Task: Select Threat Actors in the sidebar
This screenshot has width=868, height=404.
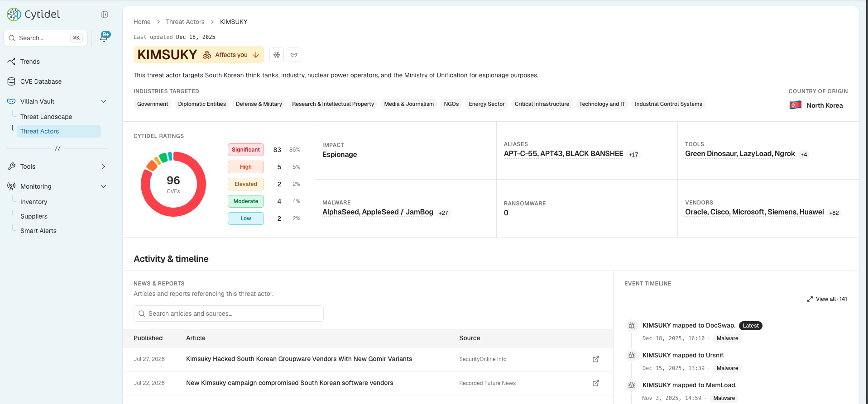Action: click(59, 131)
